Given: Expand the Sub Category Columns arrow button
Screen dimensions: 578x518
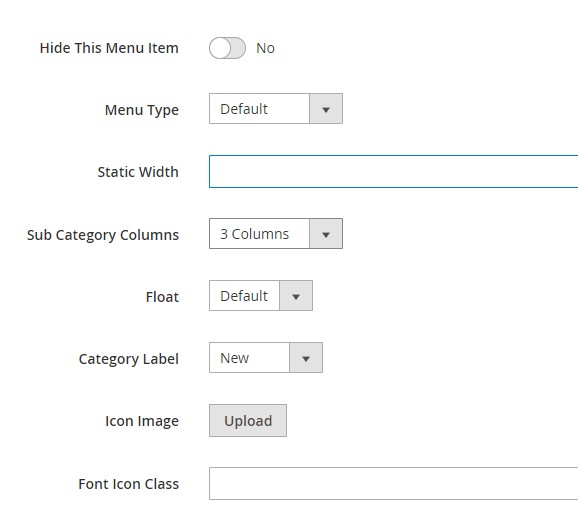Looking at the screenshot, I should click(x=326, y=234).
